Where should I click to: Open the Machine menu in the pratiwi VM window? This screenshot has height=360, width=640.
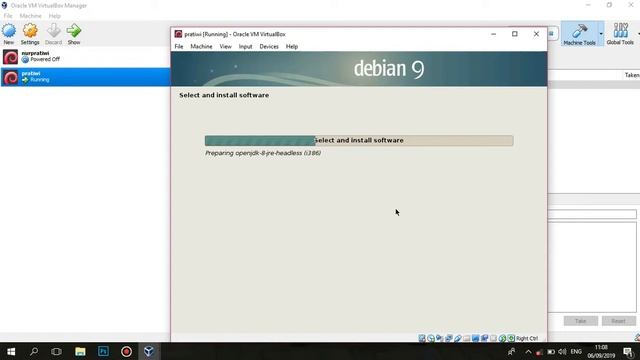pos(201,47)
